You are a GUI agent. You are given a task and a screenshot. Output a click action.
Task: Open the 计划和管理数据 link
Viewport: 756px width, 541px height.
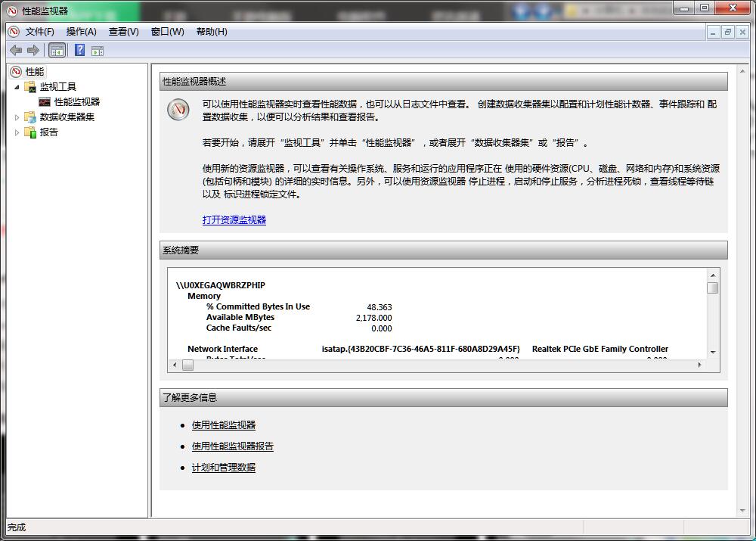224,468
